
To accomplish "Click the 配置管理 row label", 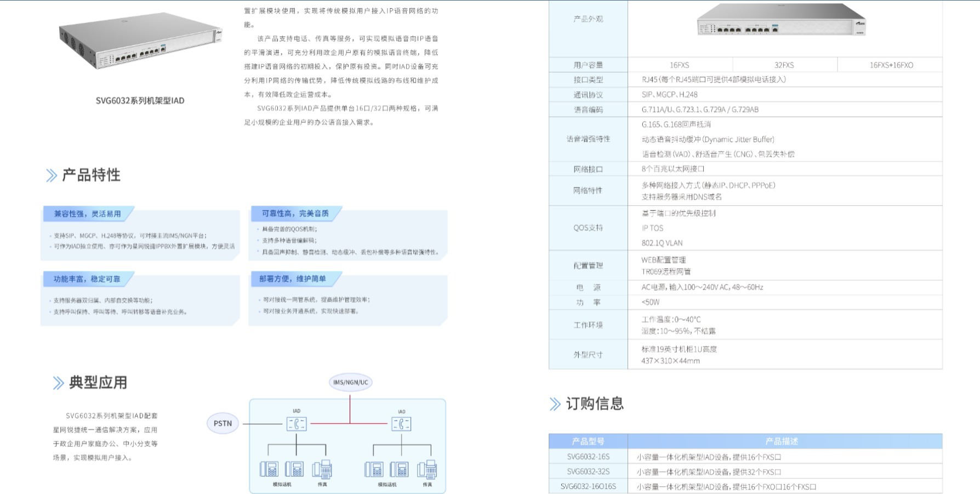I will [x=588, y=265].
